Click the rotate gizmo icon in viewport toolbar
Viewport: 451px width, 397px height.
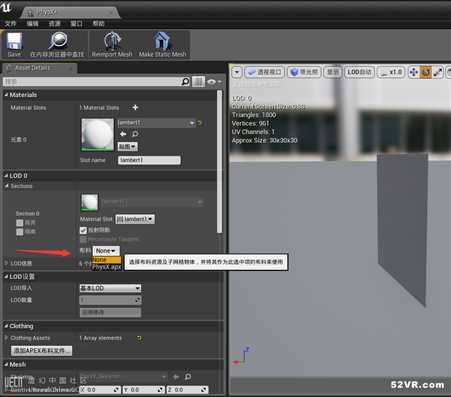(426, 72)
